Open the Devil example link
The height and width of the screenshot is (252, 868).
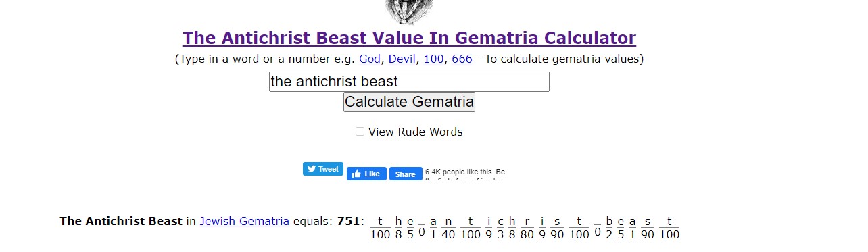coord(402,59)
